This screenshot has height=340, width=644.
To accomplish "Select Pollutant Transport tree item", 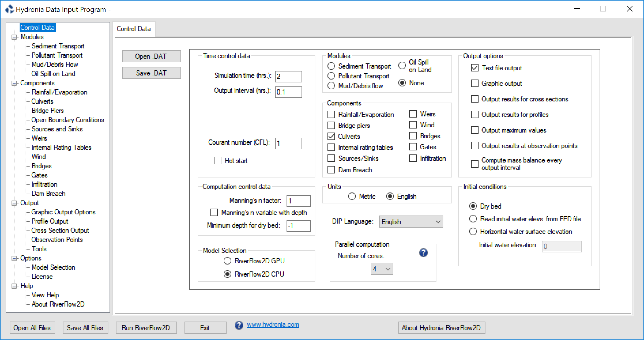I will coord(57,55).
